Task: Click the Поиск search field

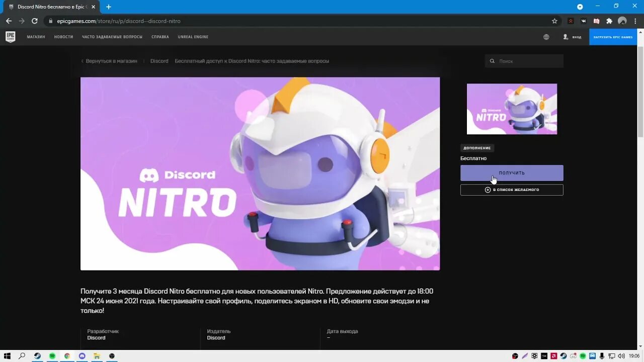Action: [x=524, y=61]
